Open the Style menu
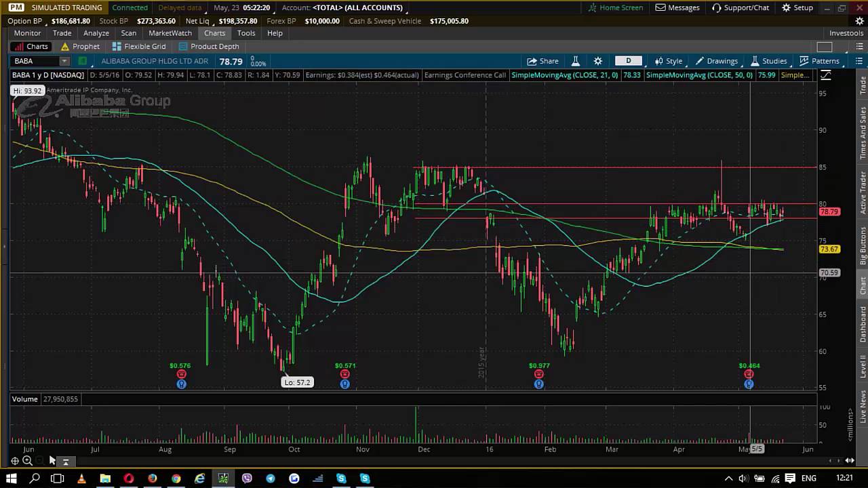The height and width of the screenshot is (488, 868). coord(668,61)
